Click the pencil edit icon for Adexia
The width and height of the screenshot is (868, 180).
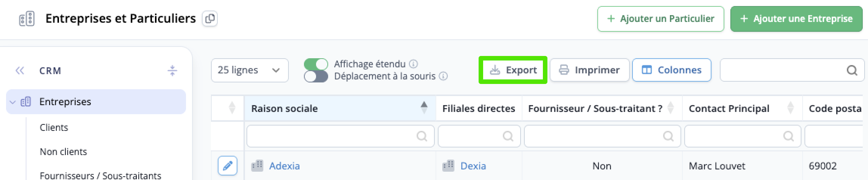coord(228,166)
